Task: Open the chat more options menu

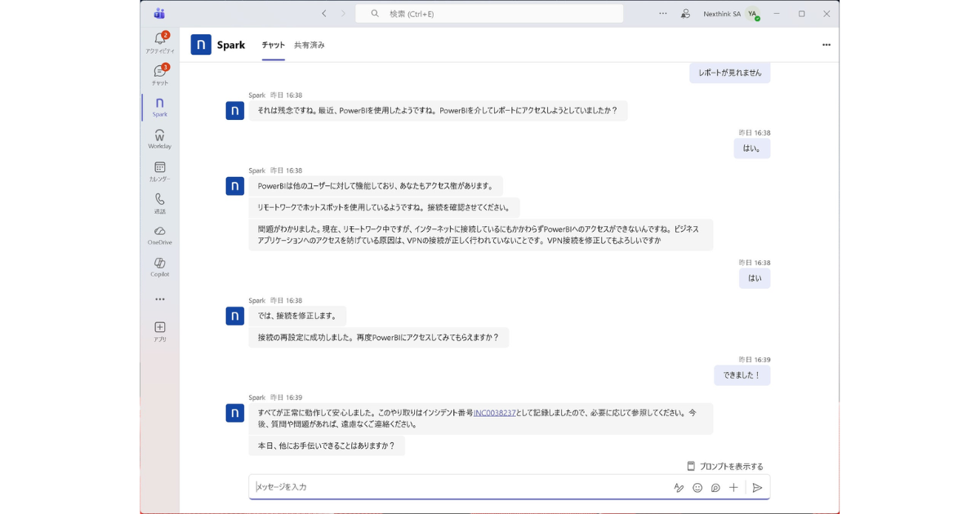Action: pos(826,45)
